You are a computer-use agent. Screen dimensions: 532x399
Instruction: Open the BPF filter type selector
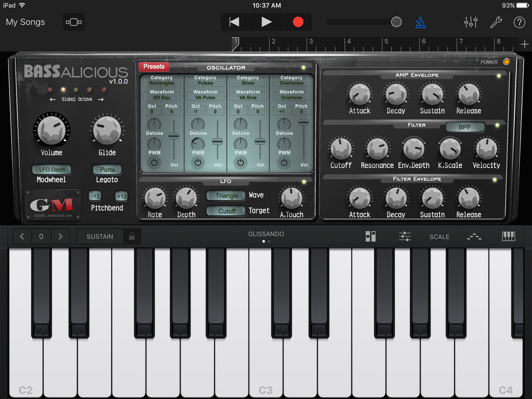[x=465, y=127]
